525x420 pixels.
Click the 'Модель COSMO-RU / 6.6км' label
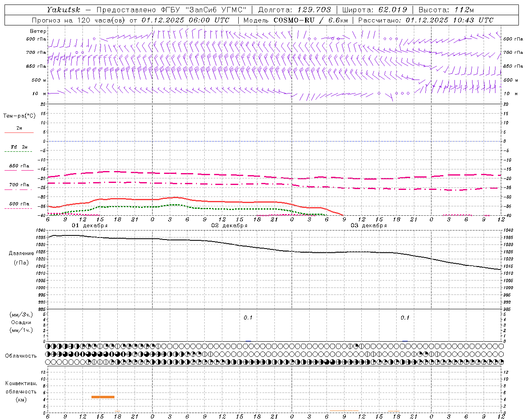[295, 20]
